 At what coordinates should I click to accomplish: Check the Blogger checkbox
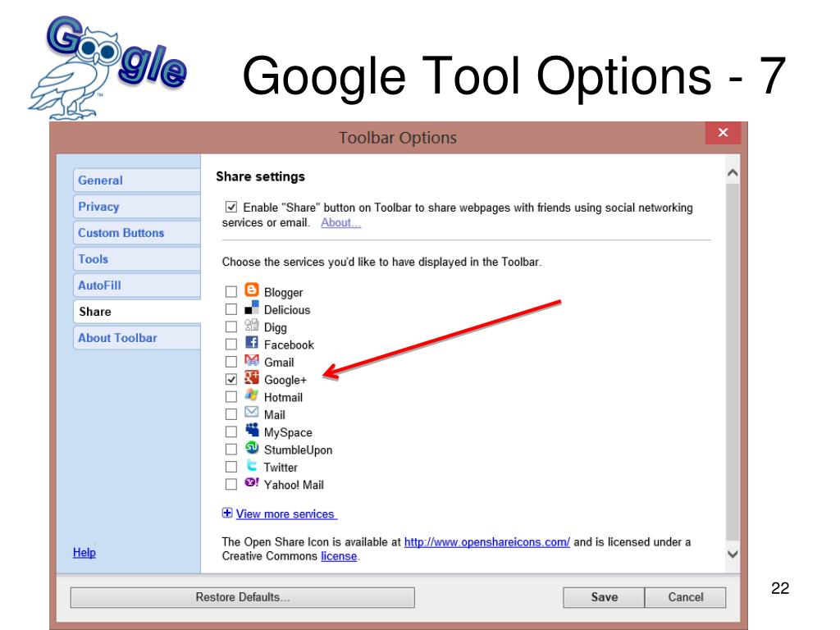point(231,291)
